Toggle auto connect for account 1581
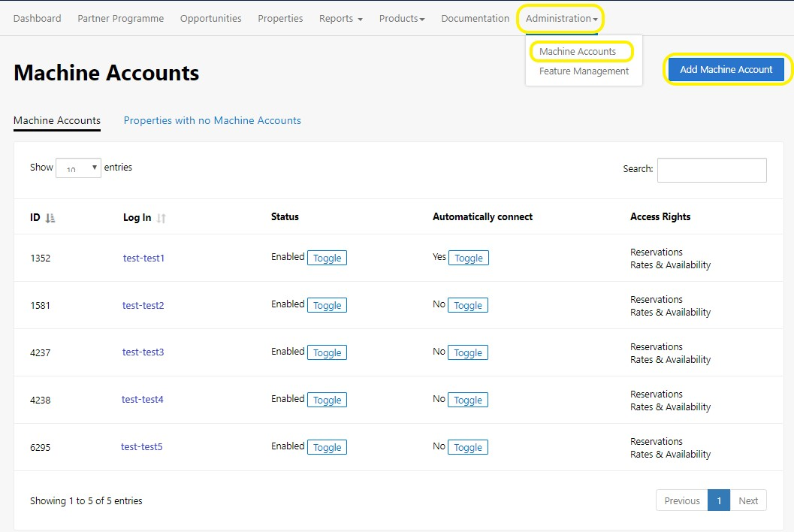 tap(468, 306)
